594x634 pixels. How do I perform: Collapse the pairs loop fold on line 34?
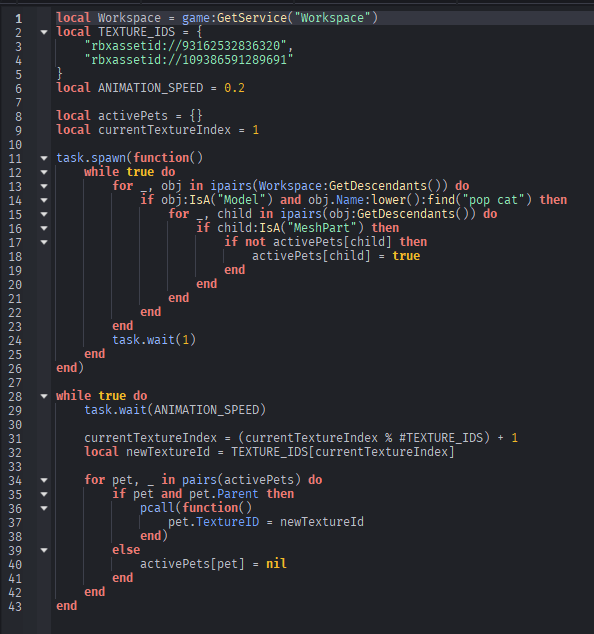tap(44, 480)
